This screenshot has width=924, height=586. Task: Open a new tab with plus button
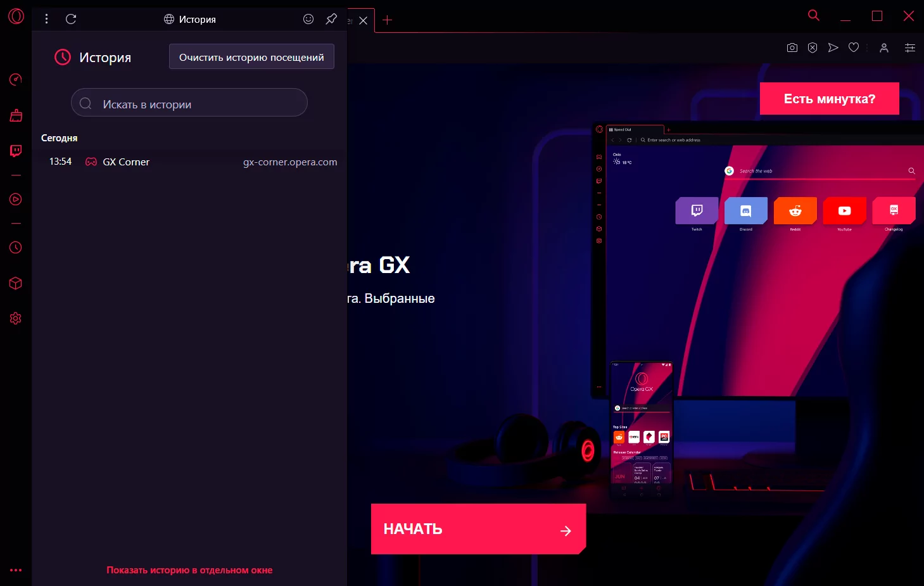tap(388, 20)
